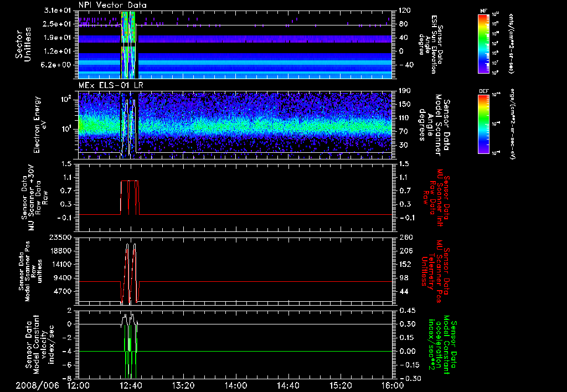Click the '14:40' time axis label

(x=288, y=385)
